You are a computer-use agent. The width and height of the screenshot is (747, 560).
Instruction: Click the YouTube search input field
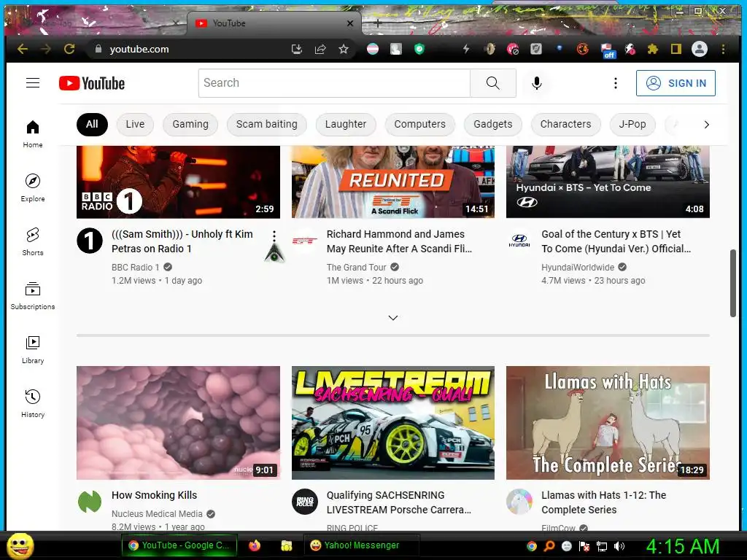pyautogui.click(x=334, y=83)
